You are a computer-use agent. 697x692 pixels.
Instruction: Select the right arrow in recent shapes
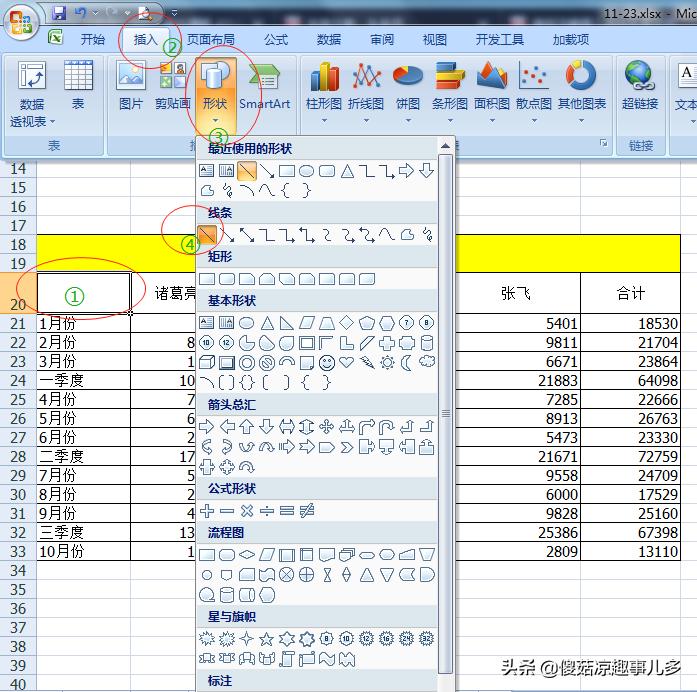click(406, 171)
